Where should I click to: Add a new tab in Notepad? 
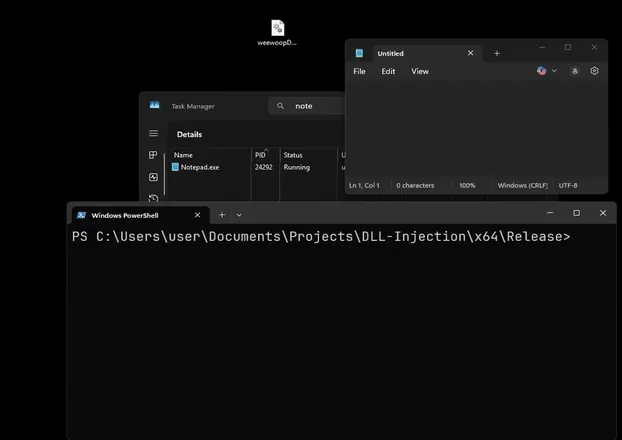click(x=497, y=53)
